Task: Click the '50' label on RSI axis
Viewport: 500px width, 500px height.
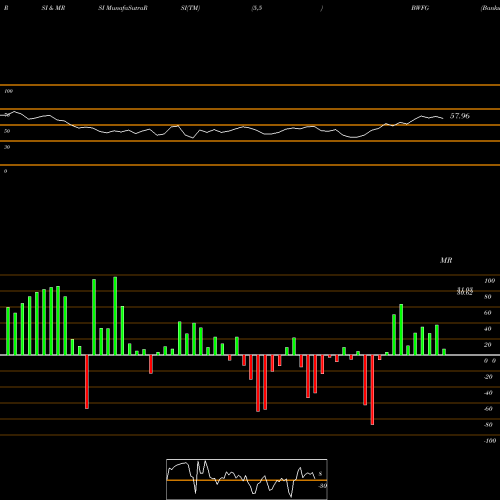Action: click(7, 131)
